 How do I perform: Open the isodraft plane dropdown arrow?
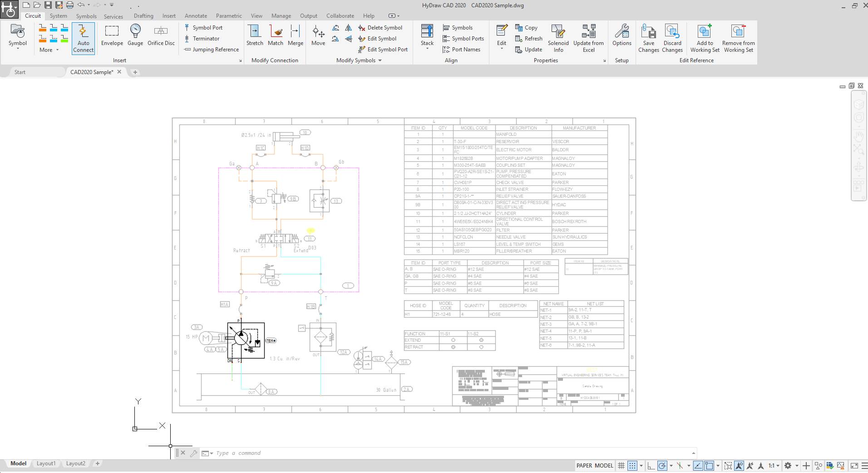(689, 465)
